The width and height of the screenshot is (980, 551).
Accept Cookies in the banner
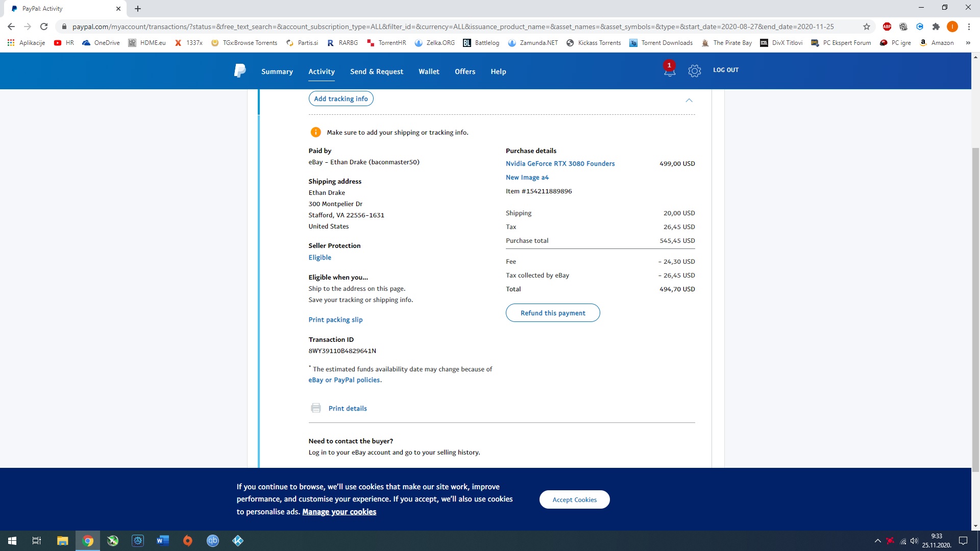tap(574, 499)
